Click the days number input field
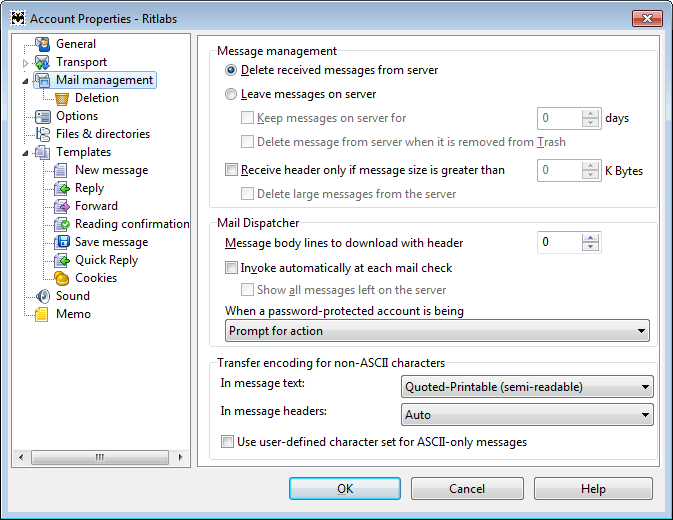 click(x=560, y=118)
